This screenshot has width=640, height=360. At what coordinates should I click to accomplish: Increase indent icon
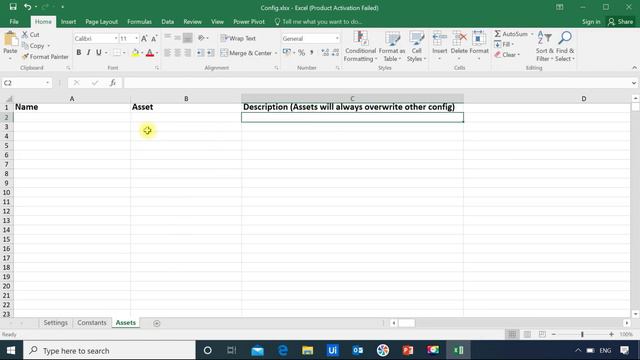211,53
